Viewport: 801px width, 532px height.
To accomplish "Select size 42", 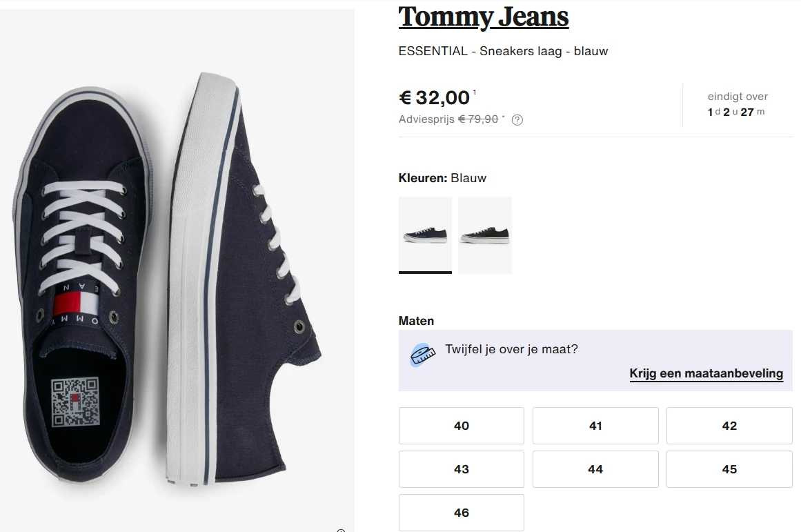I will pyautogui.click(x=729, y=426).
